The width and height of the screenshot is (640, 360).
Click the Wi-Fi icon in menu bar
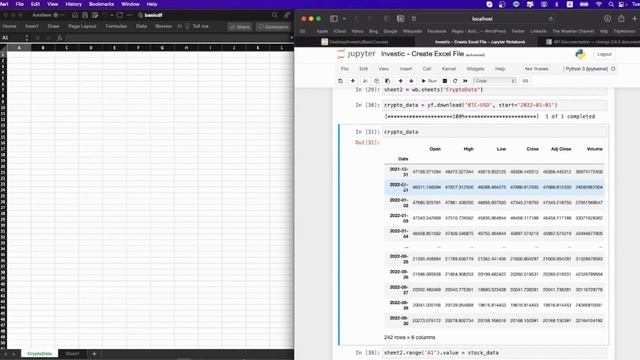tap(599, 4)
